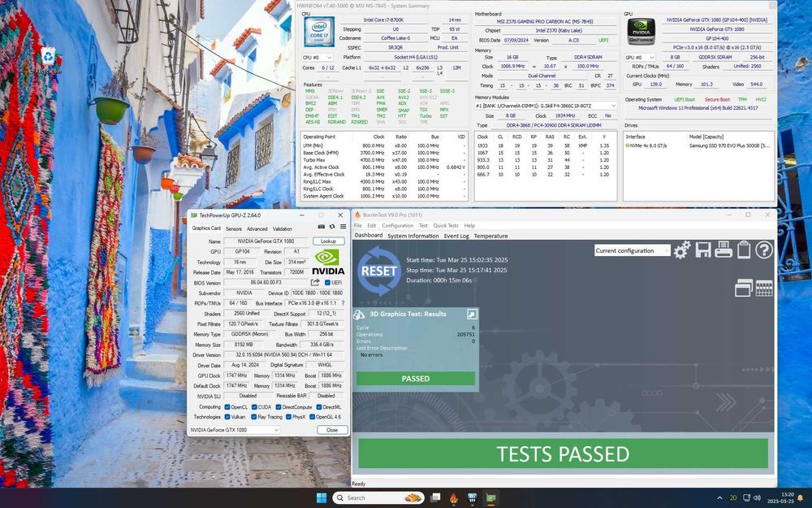Open the memory module BANK 1 dropdown in HWiNFO
This screenshot has height=508, width=812.
coord(546,106)
